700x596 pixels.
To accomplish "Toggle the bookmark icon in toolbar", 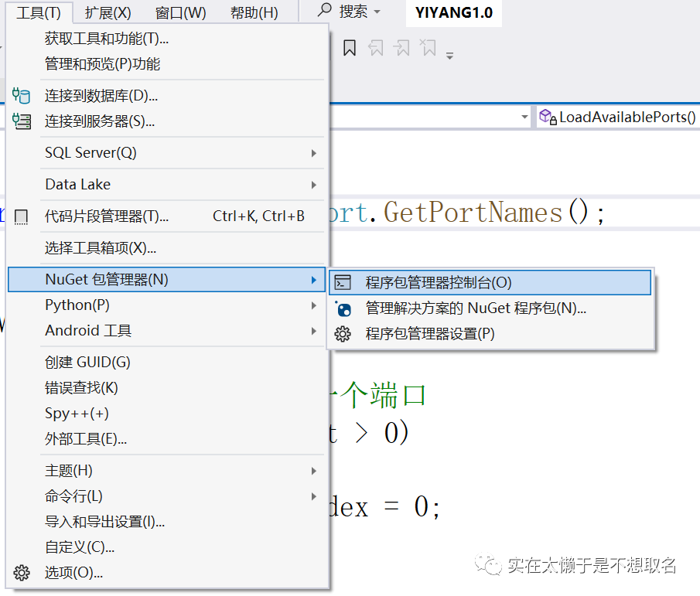I will tap(350, 49).
